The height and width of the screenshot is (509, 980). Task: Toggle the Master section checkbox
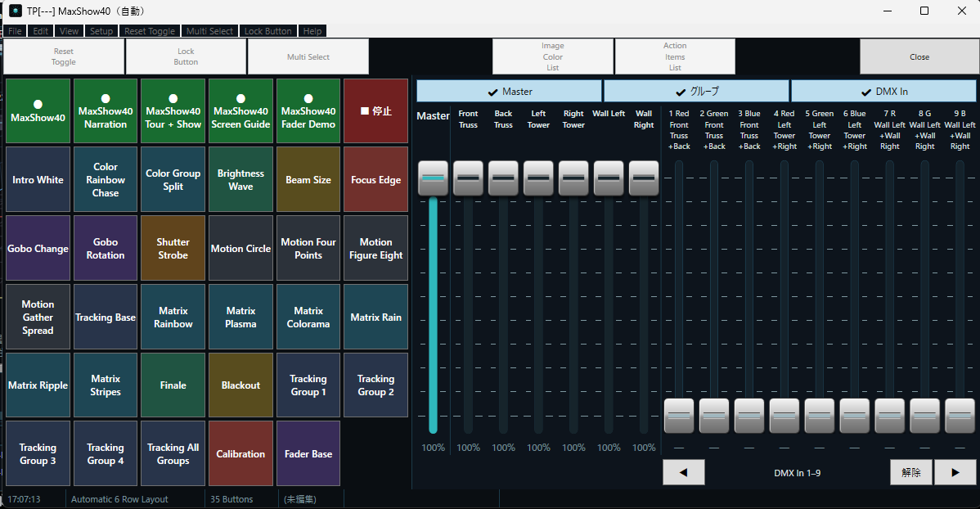(509, 92)
